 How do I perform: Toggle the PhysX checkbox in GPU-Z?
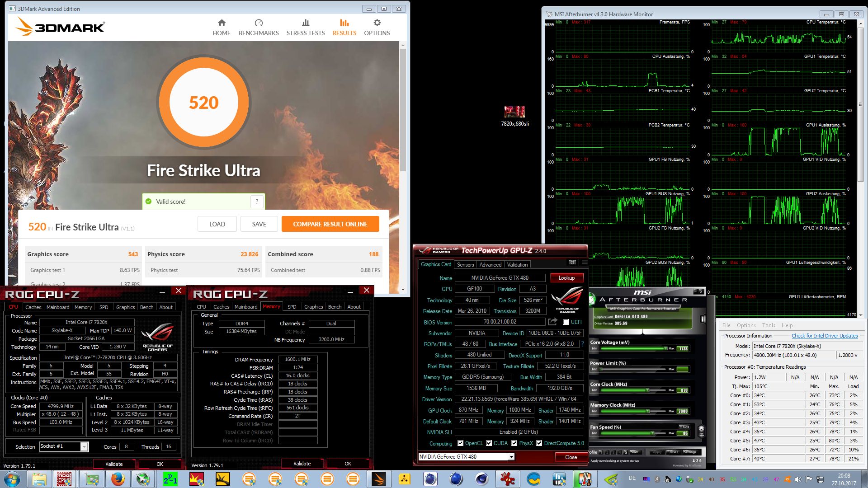click(x=514, y=443)
